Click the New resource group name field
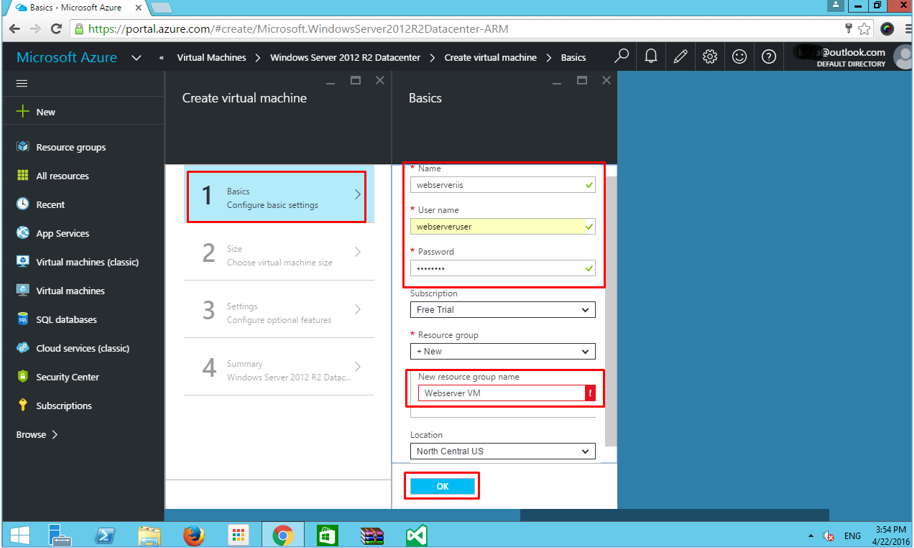This screenshot has height=548, width=914. [x=506, y=393]
